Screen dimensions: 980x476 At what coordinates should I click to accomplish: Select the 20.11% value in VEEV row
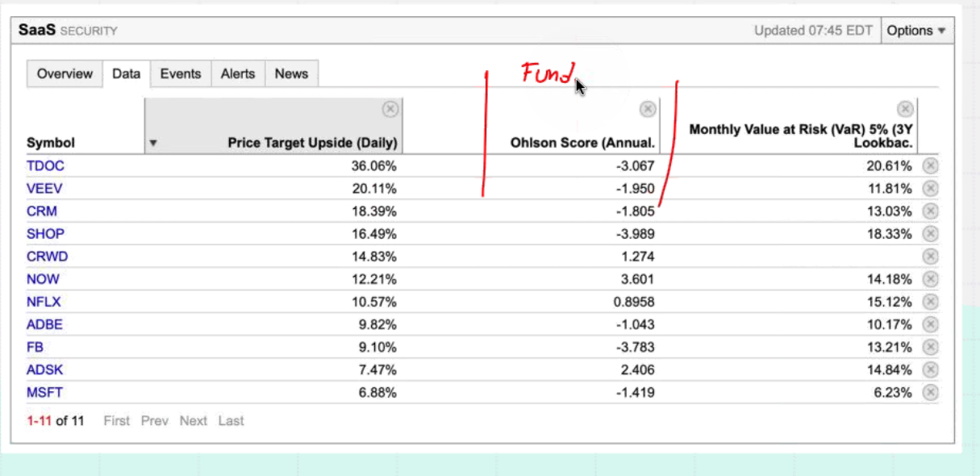[376, 188]
